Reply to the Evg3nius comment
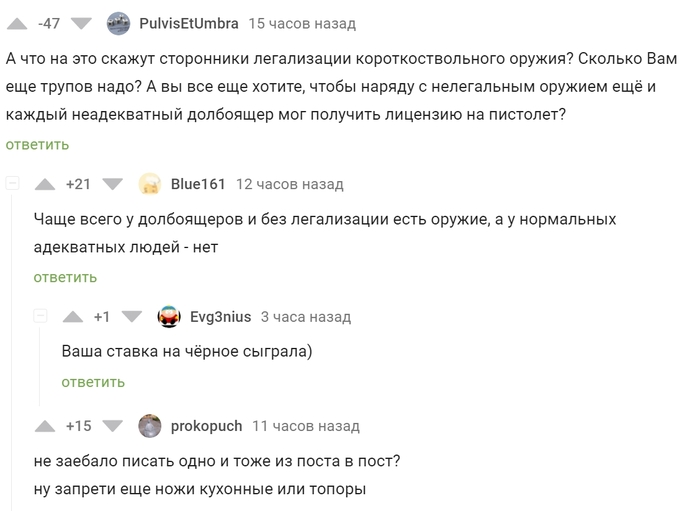Image resolution: width=700 pixels, height=511 pixels. tap(93, 382)
